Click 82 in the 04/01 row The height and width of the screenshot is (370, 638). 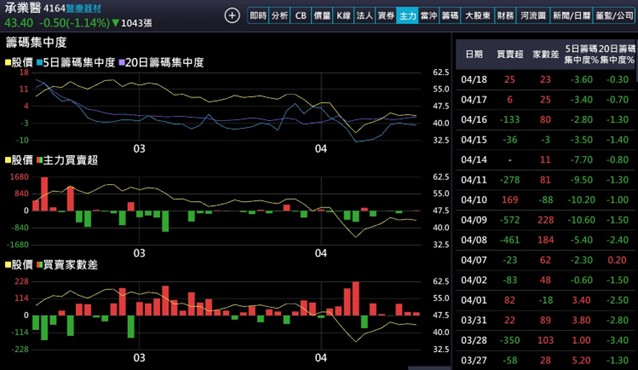point(510,300)
